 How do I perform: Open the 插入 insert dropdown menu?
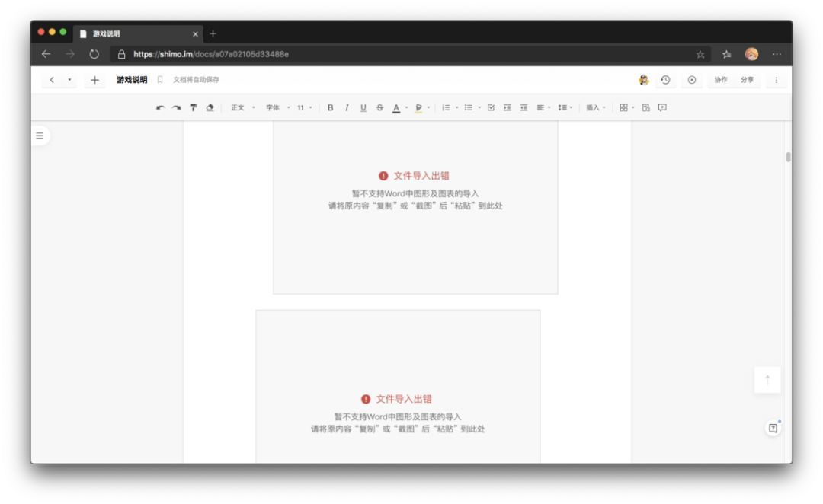pos(596,107)
